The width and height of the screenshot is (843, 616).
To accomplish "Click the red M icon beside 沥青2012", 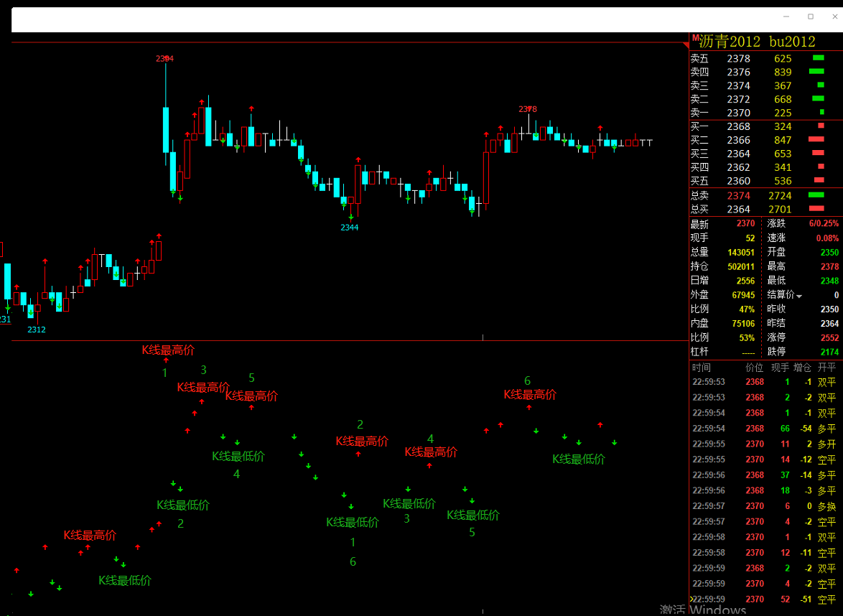I will coord(695,37).
